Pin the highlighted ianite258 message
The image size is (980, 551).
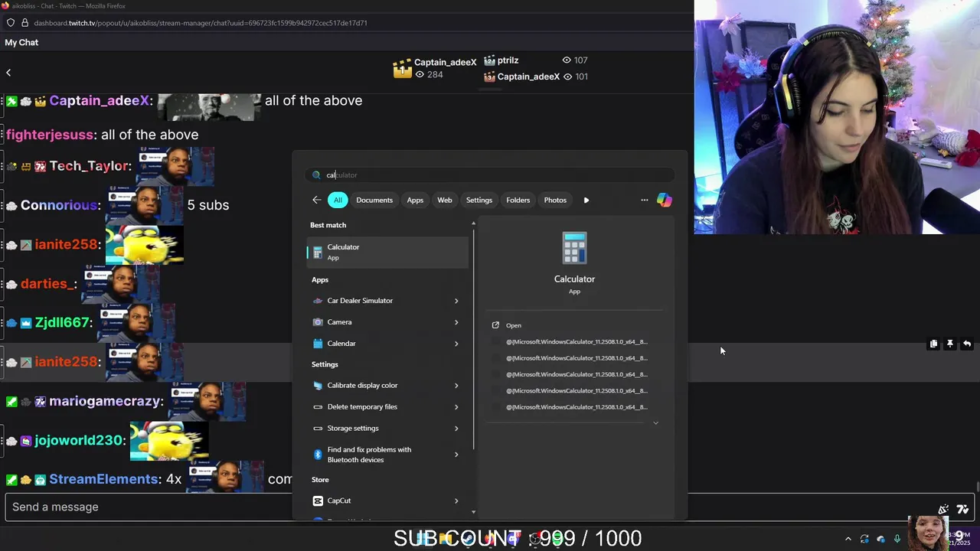[x=950, y=344]
